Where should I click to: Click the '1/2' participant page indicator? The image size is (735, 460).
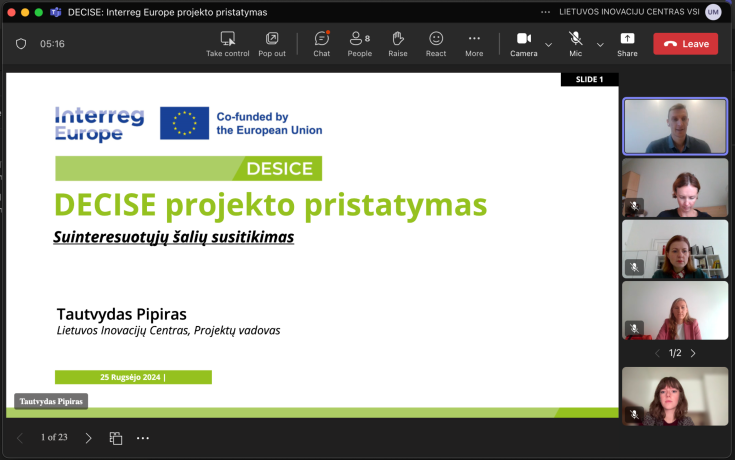675,353
